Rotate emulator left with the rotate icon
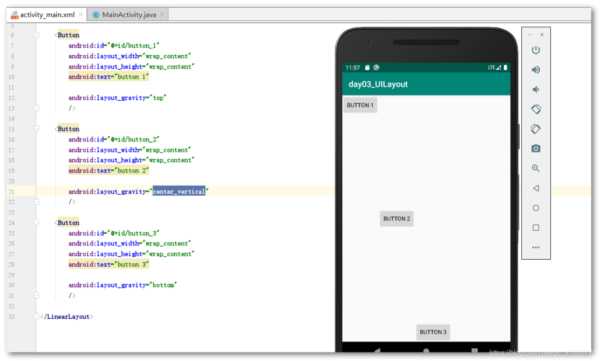Image resolution: width=600 pixels, height=361 pixels. (536, 109)
